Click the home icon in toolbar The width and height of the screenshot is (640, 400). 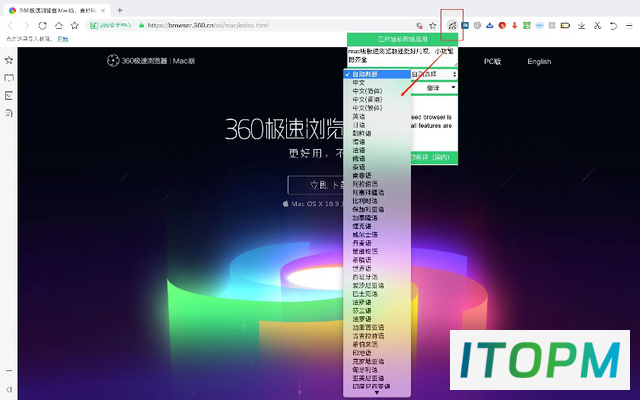click(x=59, y=25)
